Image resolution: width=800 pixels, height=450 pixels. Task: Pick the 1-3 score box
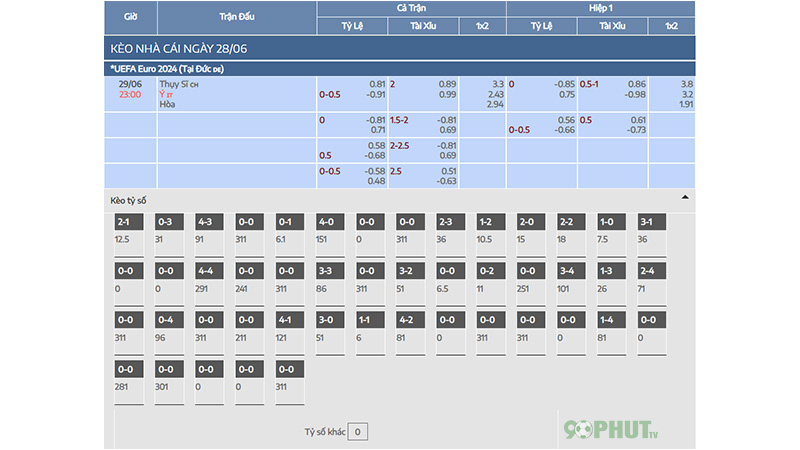(x=611, y=271)
